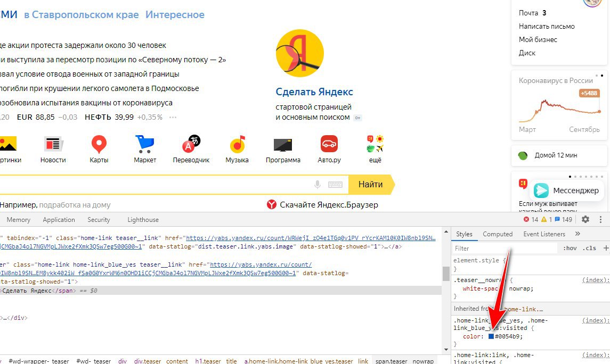610x364 pixels.
Task: Open the в Ставропольском крае news link
Action: (x=82, y=15)
